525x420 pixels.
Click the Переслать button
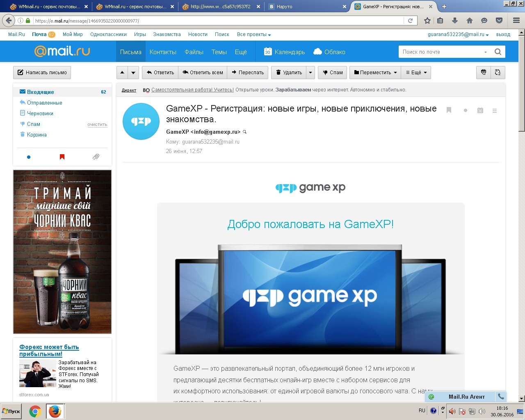click(x=248, y=73)
